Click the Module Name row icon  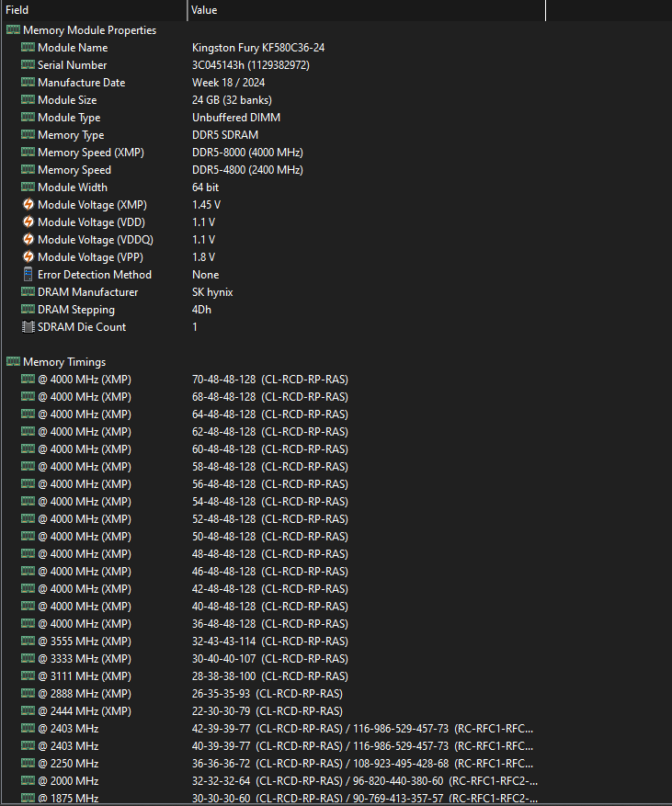pyautogui.click(x=28, y=47)
